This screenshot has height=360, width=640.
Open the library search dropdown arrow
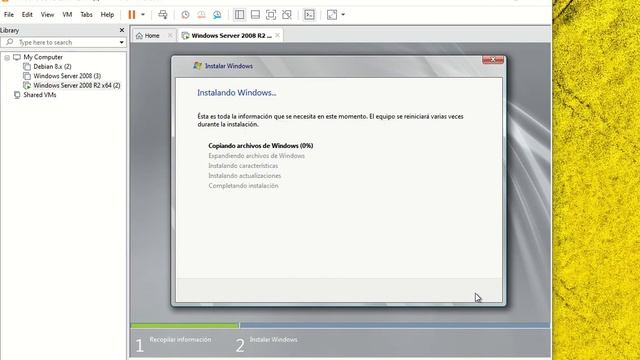pos(122,42)
